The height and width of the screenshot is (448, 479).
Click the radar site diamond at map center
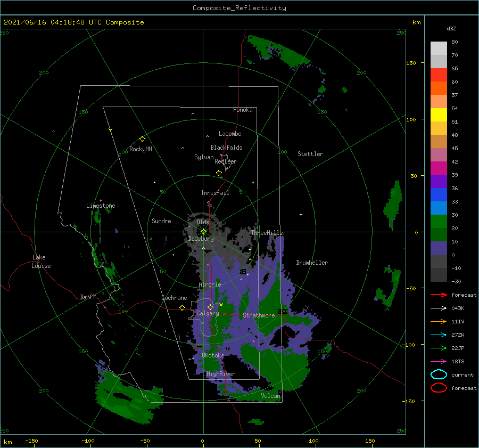[x=203, y=232]
